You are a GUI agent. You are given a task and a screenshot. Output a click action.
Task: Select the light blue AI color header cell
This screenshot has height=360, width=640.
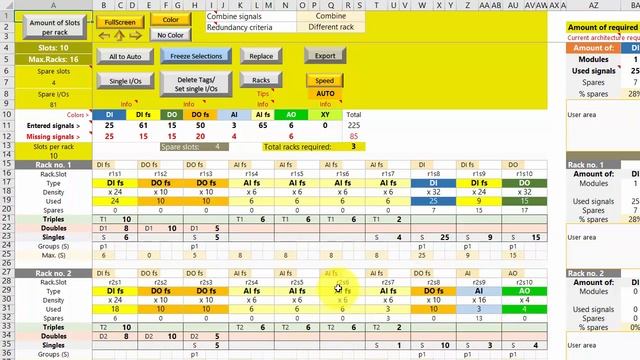(x=234, y=115)
